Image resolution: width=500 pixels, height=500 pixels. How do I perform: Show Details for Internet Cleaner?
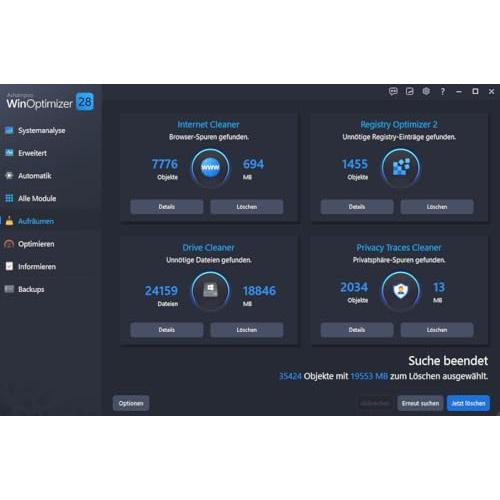click(x=167, y=207)
